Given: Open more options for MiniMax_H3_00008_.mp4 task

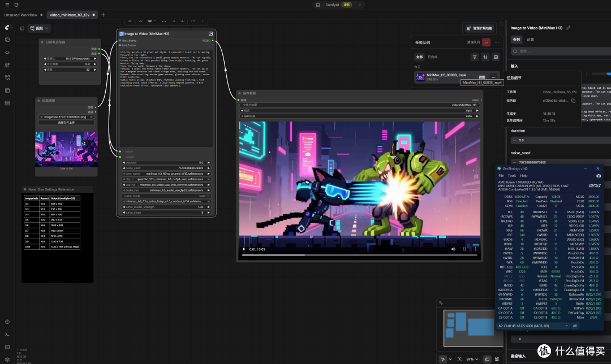Looking at the screenshot, I should coord(494,77).
